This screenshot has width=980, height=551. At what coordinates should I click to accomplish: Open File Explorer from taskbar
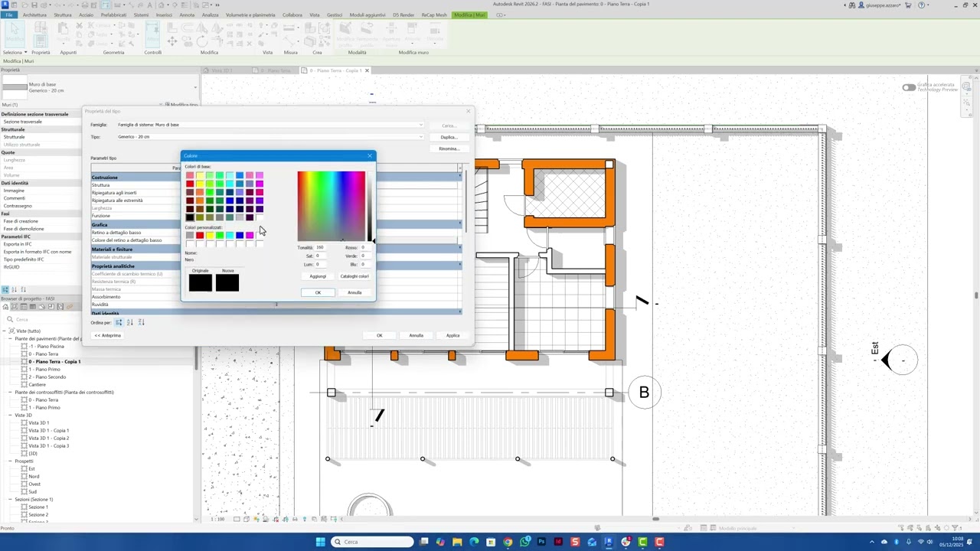pyautogui.click(x=457, y=542)
